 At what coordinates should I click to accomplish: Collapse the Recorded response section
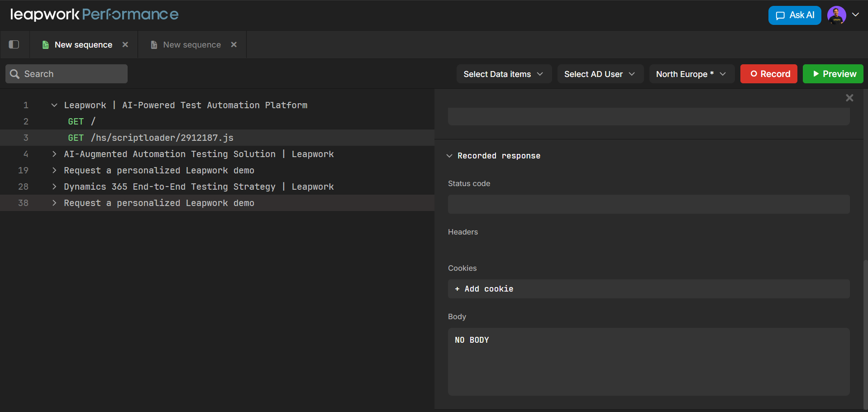pos(449,156)
